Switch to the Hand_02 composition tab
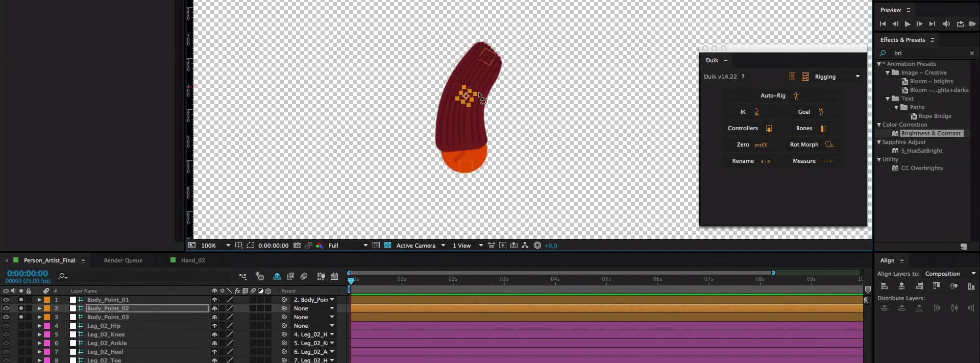The height and width of the screenshot is (363, 980). [193, 260]
